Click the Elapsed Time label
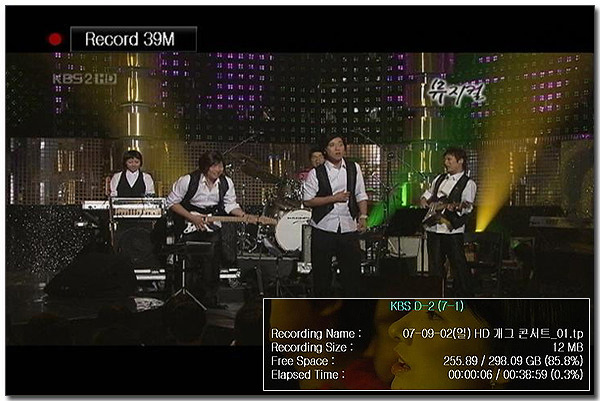Screen dimensions: 600x401 [x=308, y=375]
